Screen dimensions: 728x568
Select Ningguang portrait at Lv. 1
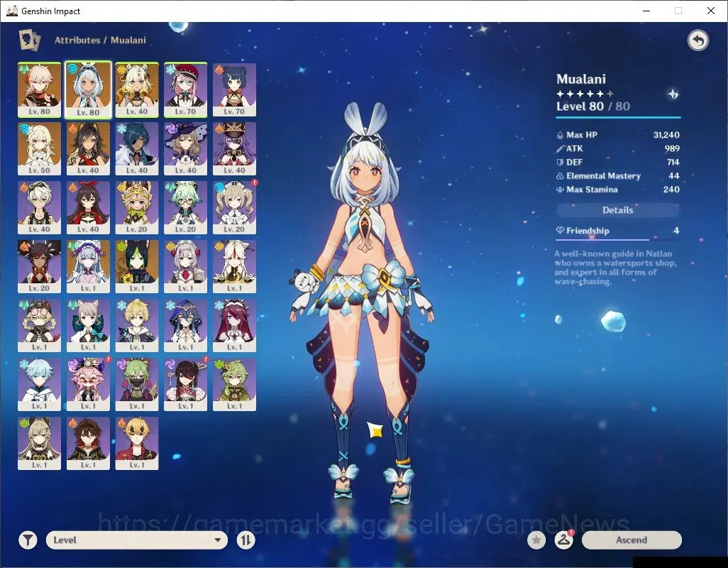pos(234,266)
